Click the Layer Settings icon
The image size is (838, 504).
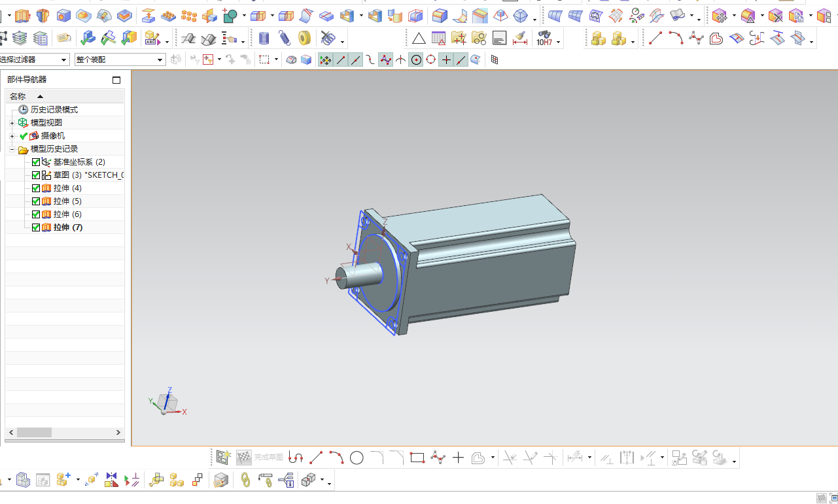pyautogui.click(x=21, y=39)
